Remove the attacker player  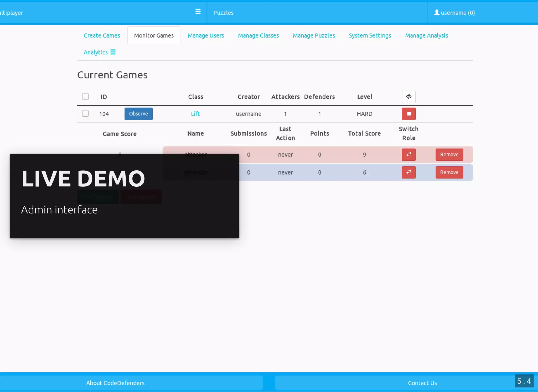[x=449, y=154]
